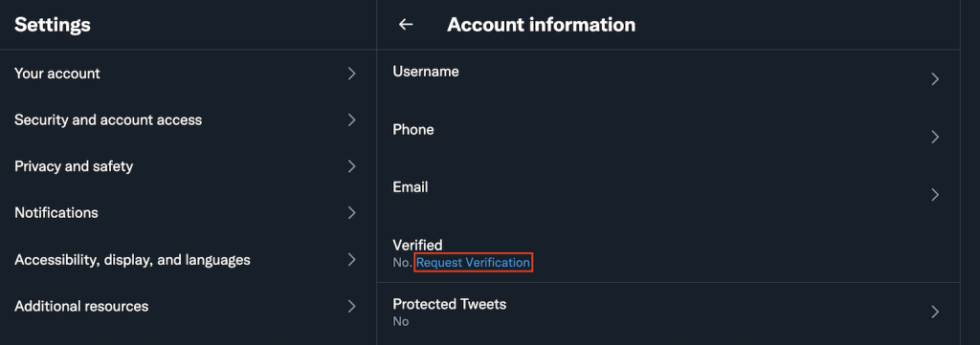Screen dimensions: 980x345
Task: Open Privacy and safety settings
Action: pos(189,166)
